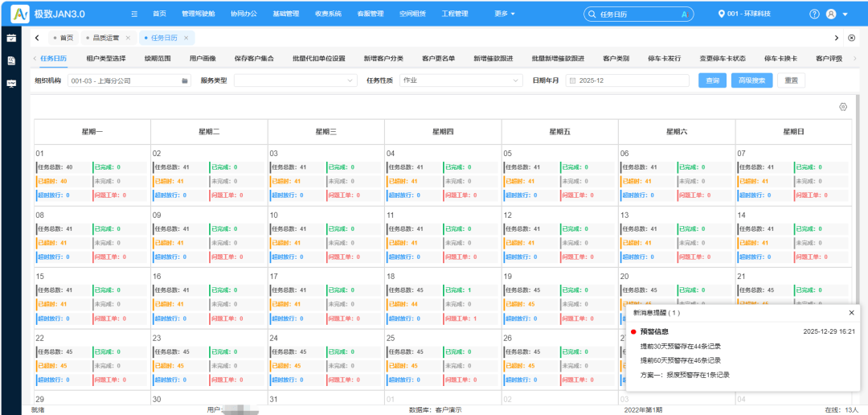
Task: Expand the 更多 menu in top navigation
Action: click(x=505, y=14)
